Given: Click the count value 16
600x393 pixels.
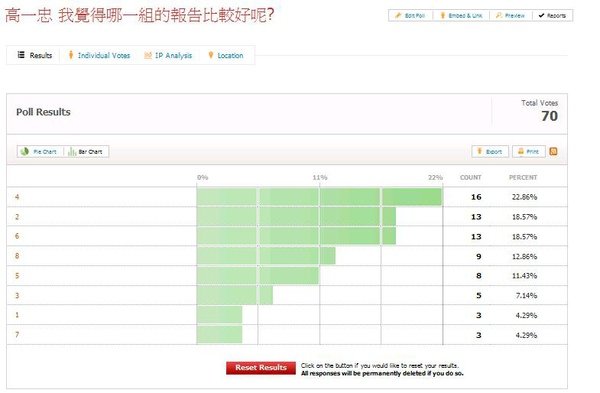Looking at the screenshot, I should pyautogui.click(x=476, y=197).
